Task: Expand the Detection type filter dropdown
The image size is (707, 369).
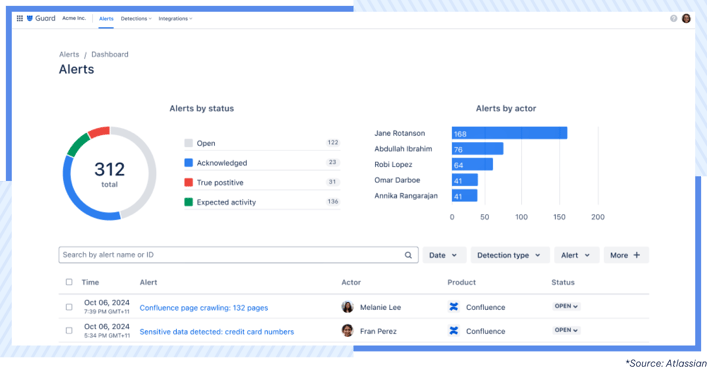Action: tap(510, 255)
